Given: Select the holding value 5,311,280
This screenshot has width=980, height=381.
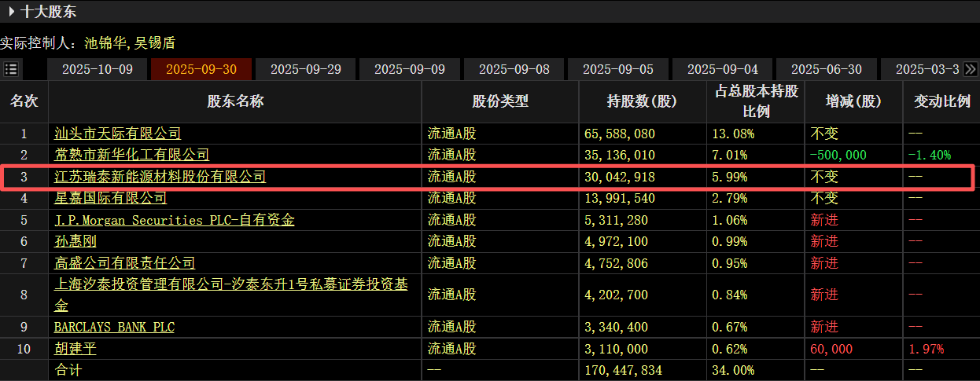Looking at the screenshot, I should pyautogui.click(x=616, y=220).
